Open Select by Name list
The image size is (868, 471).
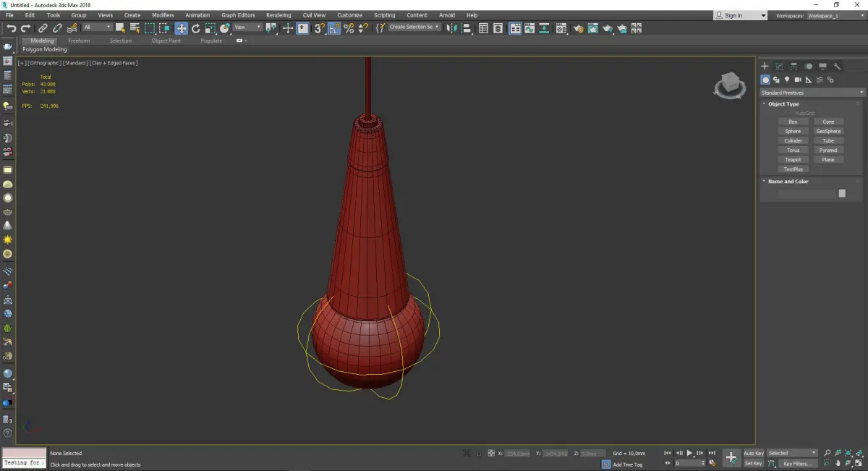click(135, 28)
